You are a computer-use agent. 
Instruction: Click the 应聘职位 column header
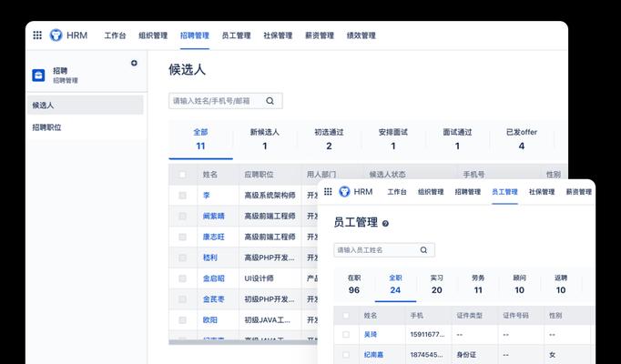pyautogui.click(x=259, y=175)
